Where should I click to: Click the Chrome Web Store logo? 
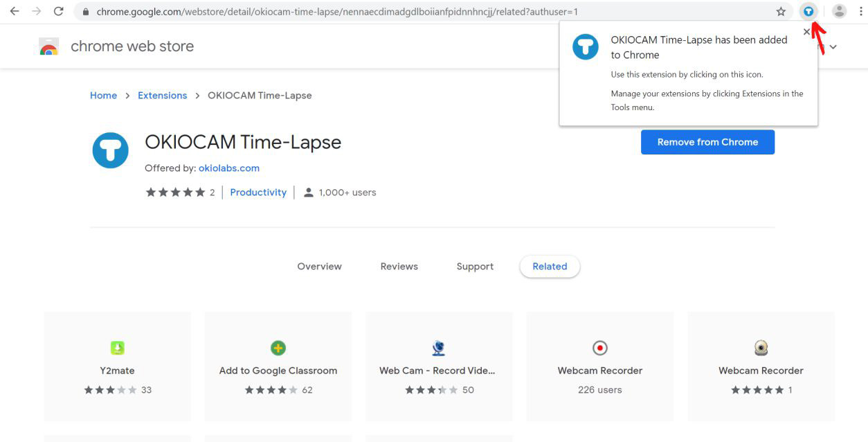click(48, 47)
